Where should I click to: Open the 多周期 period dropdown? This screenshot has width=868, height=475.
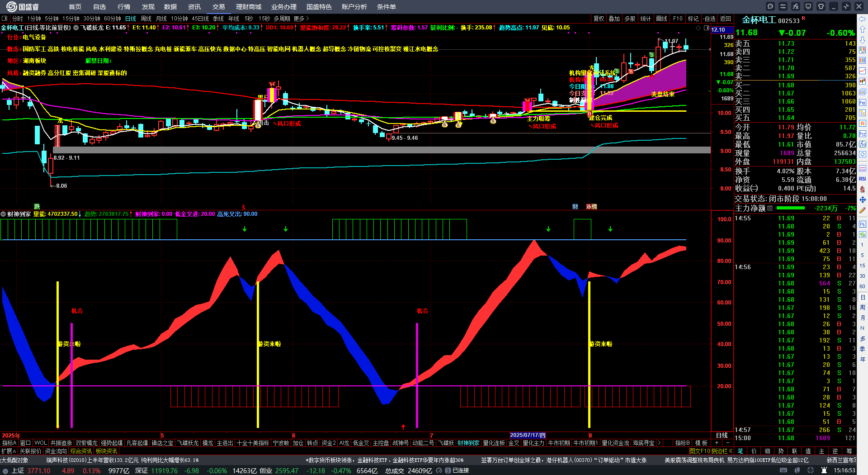[x=282, y=19]
